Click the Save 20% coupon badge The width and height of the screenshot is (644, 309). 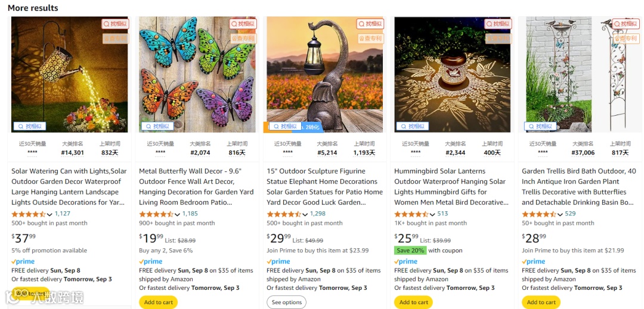(410, 251)
